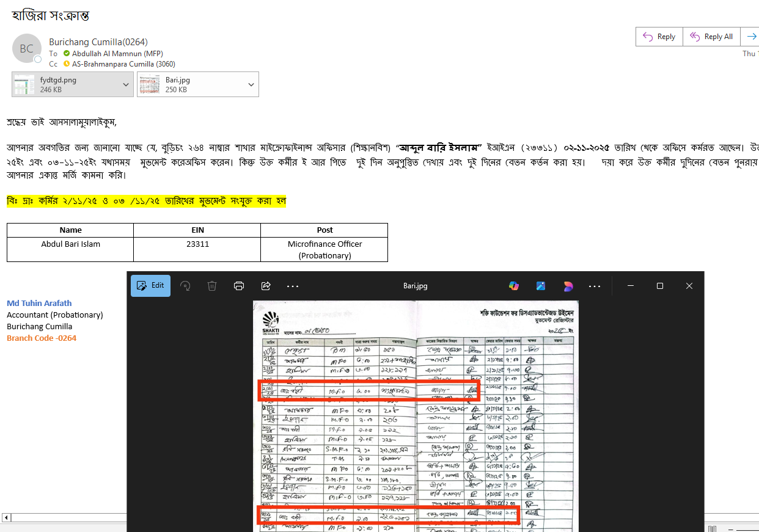Share the image from Photos toolbar

[266, 286]
